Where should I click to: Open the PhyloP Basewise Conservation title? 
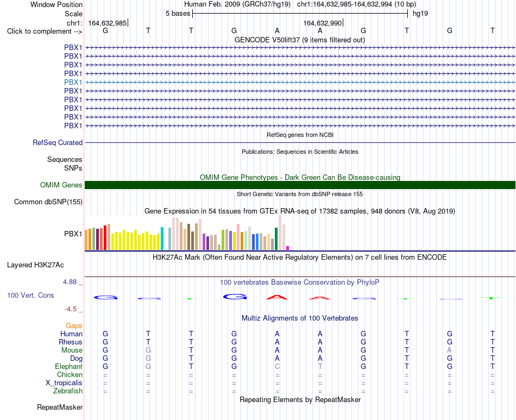(299, 282)
